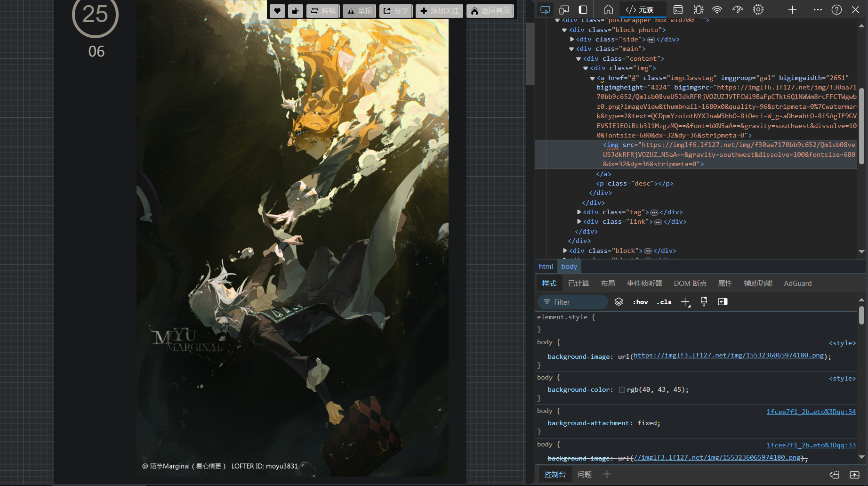The width and height of the screenshot is (868, 486).
Task: Click the html breadcrumb
Action: point(546,267)
